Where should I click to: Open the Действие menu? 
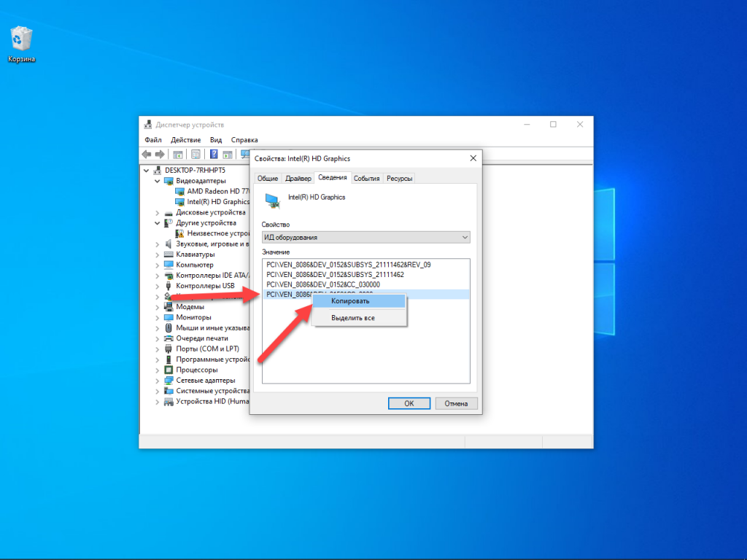[x=185, y=139]
